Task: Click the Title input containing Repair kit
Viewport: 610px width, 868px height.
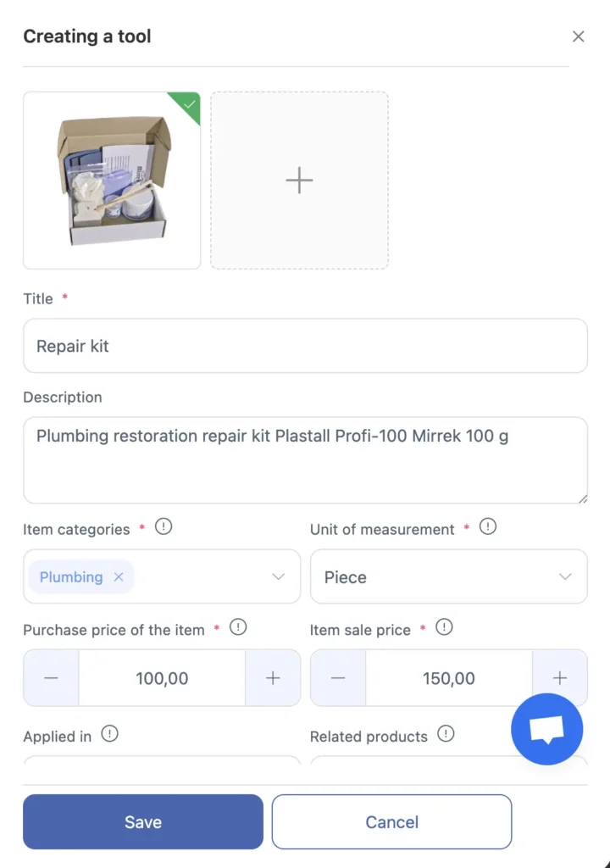Action: [305, 345]
